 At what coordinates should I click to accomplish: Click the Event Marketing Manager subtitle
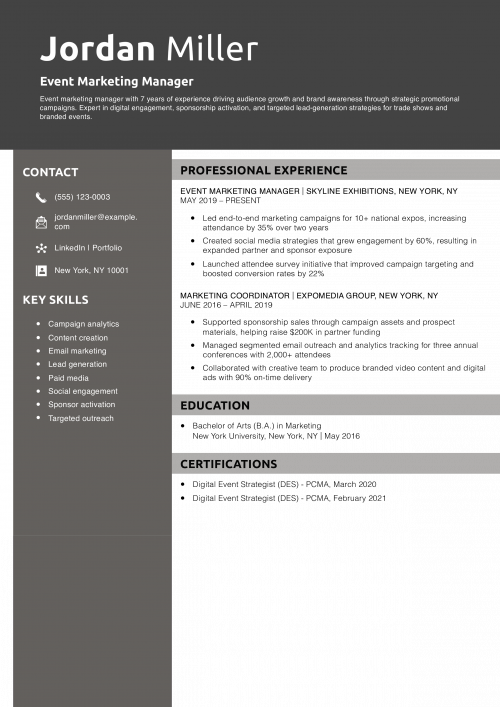(116, 82)
